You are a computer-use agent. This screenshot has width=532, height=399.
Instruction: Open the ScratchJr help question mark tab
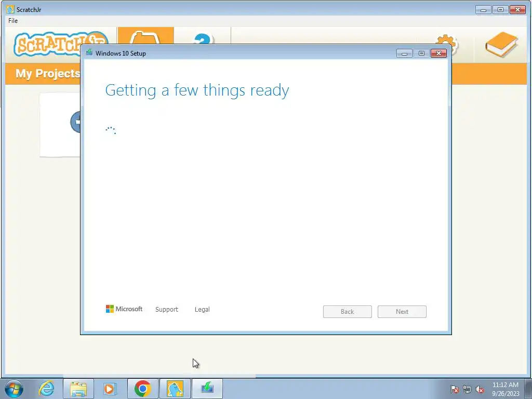pyautogui.click(x=203, y=38)
